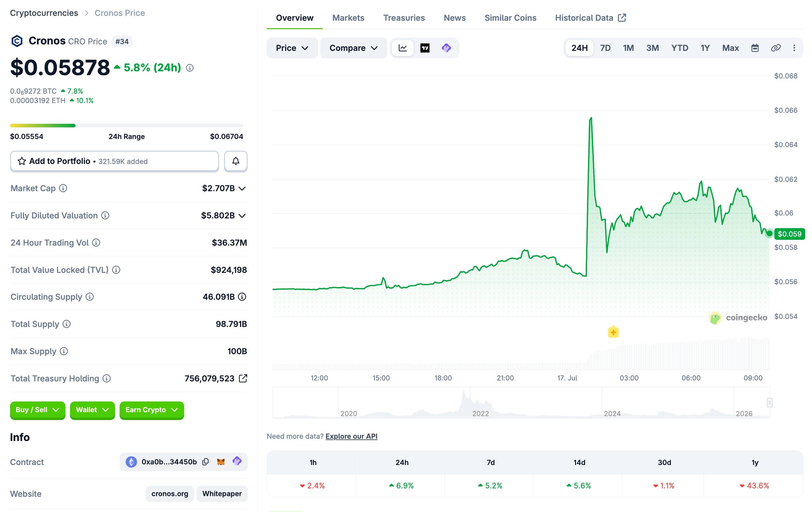Click the 1y 43.6% change cell
Screen dimensions: 812x512
(x=754, y=486)
